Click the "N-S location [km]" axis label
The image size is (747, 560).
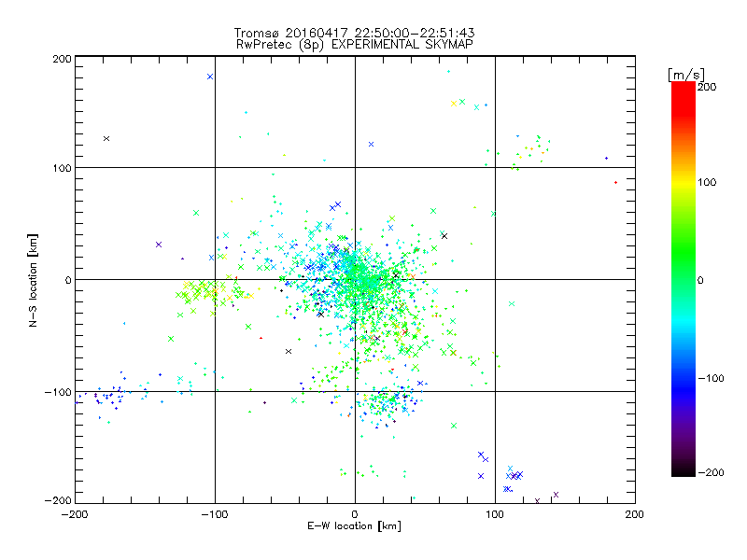[x=33, y=280]
